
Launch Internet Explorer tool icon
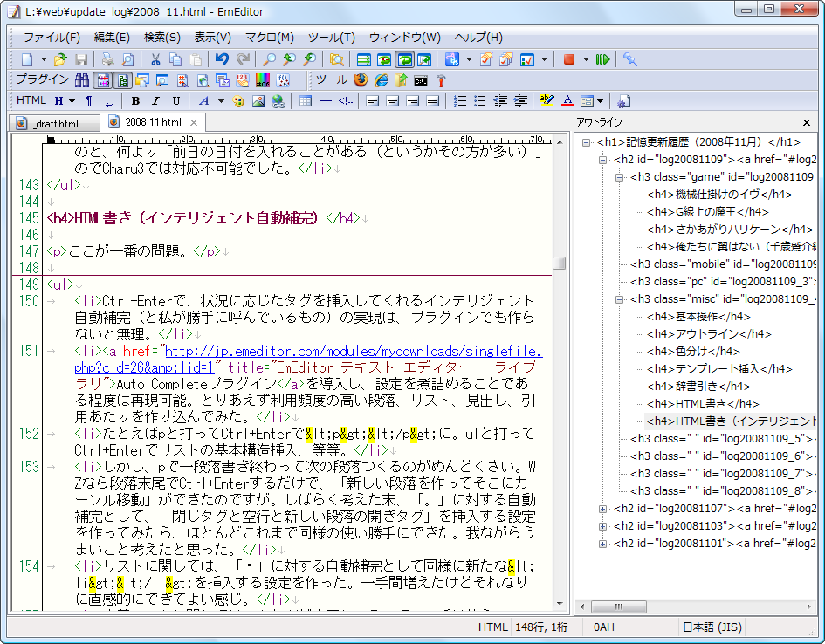[x=381, y=80]
